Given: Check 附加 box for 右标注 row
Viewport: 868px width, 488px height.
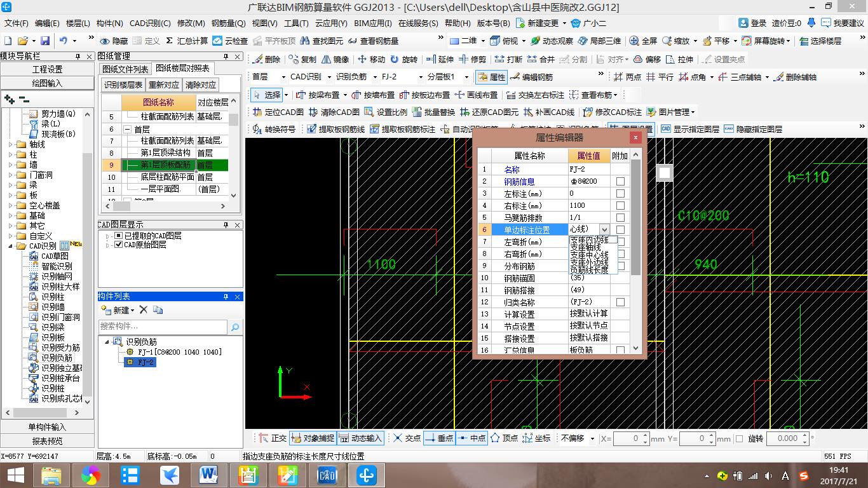Looking at the screenshot, I should pyautogui.click(x=620, y=206).
